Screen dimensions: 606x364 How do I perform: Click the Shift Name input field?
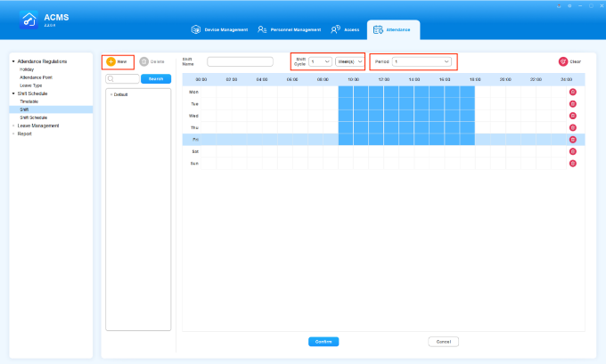click(240, 62)
